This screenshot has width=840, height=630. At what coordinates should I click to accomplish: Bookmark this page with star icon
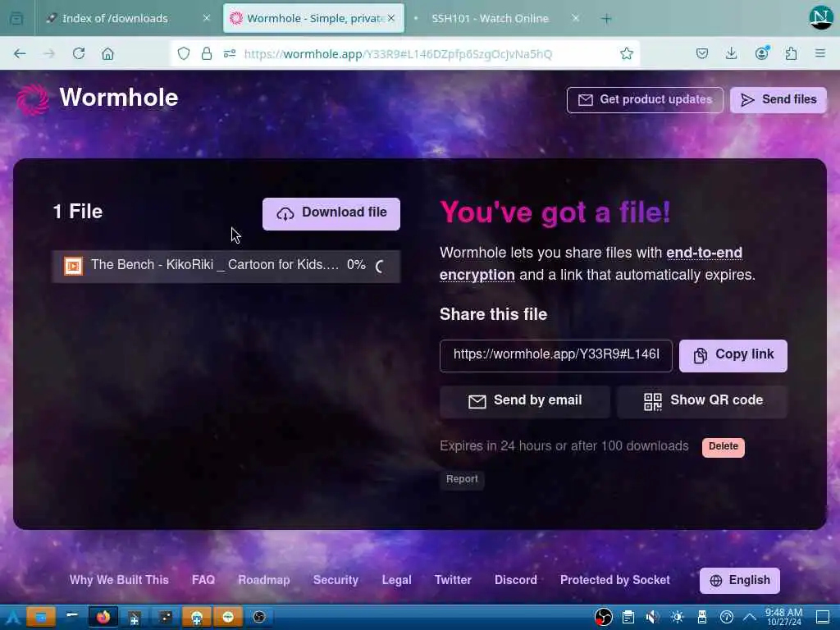626,53
